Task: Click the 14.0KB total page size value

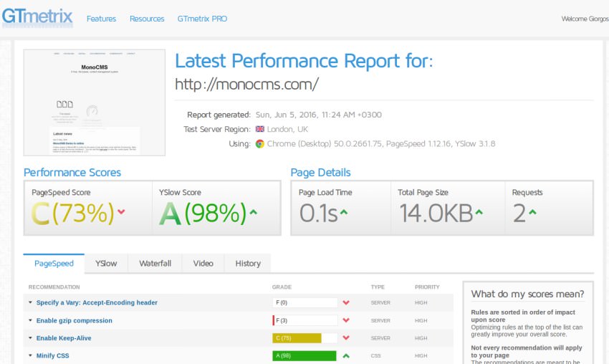Action: (436, 214)
